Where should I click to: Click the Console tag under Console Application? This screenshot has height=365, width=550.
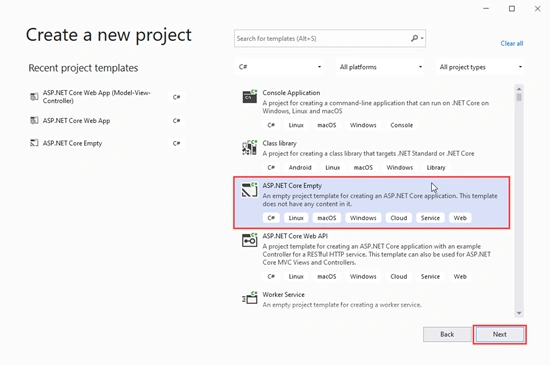coord(402,125)
